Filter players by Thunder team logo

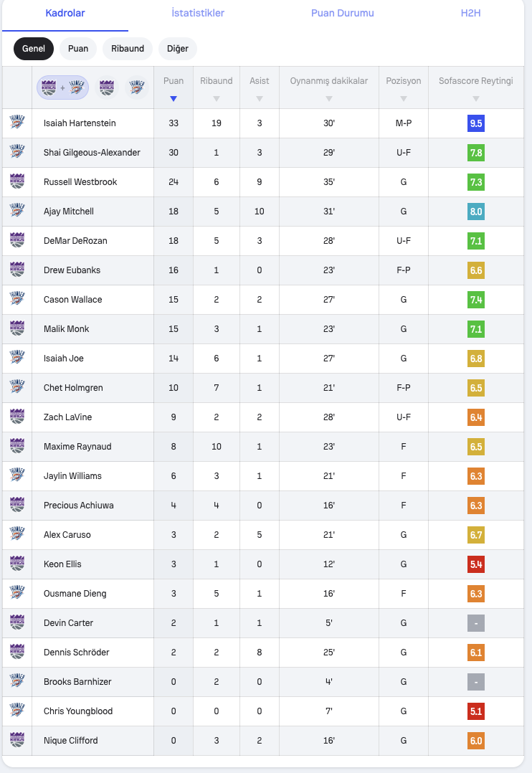click(136, 87)
